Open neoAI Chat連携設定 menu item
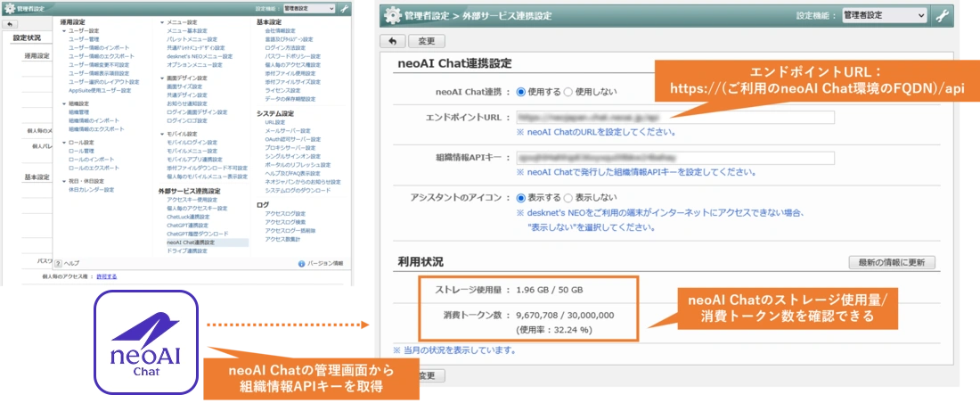Image resolution: width=980 pixels, height=403 pixels. (191, 243)
